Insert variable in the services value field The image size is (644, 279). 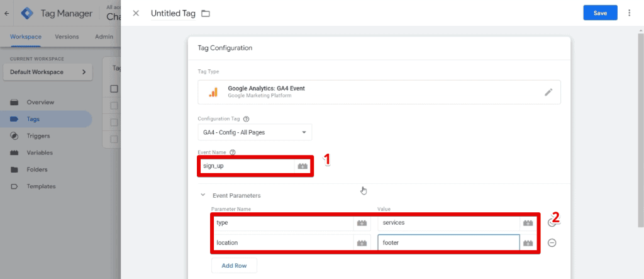(528, 223)
